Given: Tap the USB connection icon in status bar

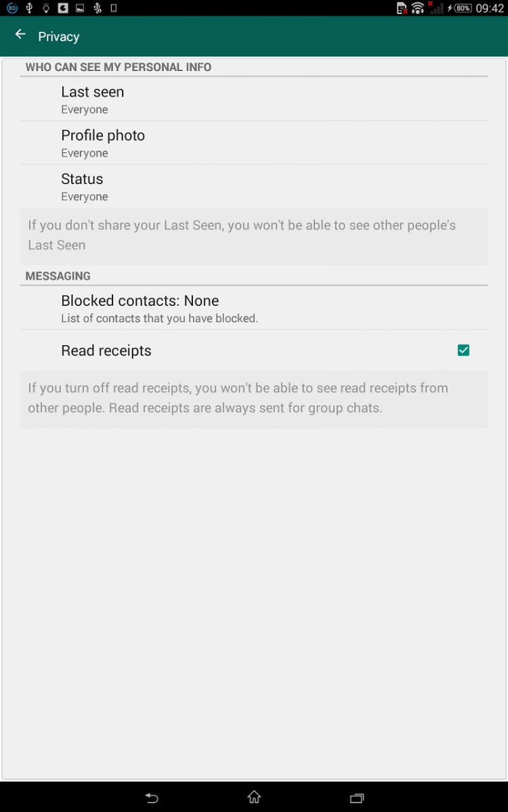Looking at the screenshot, I should 29,8.
